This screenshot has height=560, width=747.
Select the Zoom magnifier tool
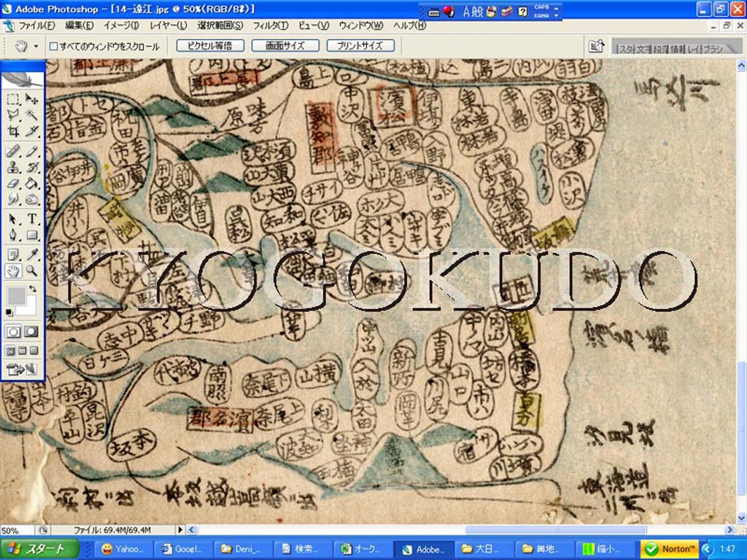(32, 271)
